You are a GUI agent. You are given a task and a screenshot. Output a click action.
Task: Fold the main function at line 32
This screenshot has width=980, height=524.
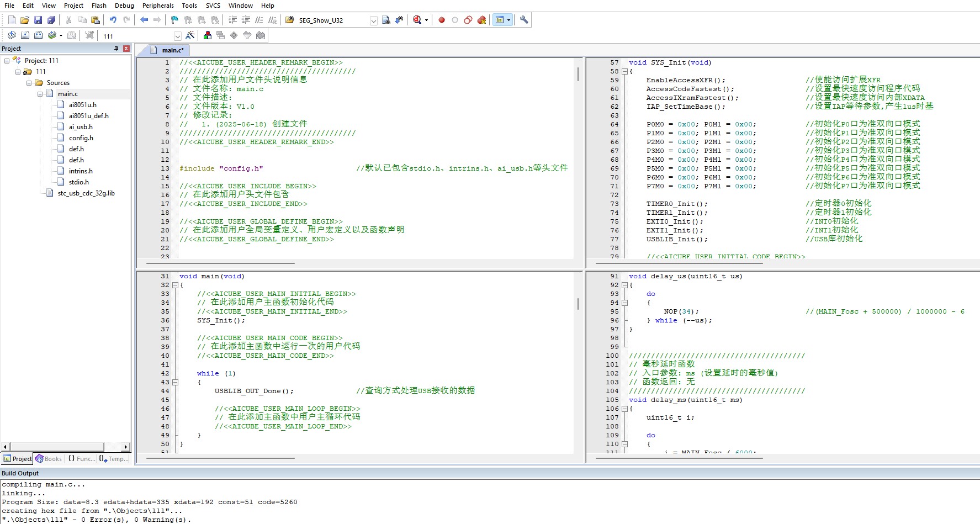[x=175, y=285]
